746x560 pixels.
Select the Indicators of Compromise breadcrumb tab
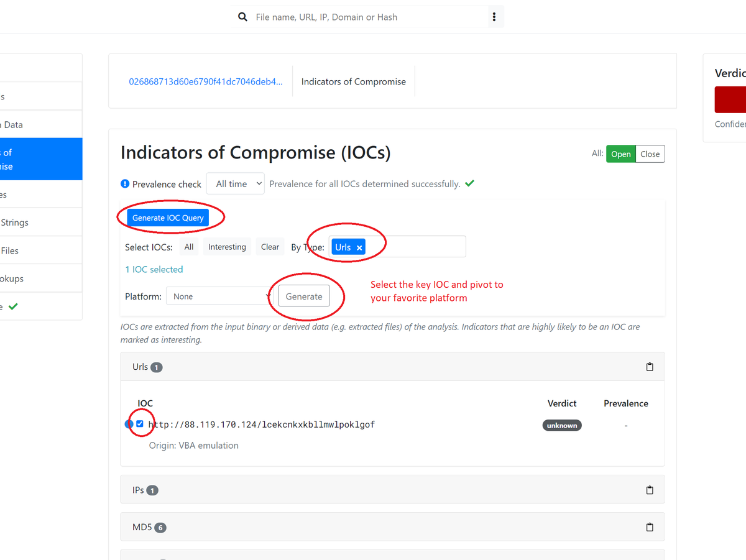(354, 81)
